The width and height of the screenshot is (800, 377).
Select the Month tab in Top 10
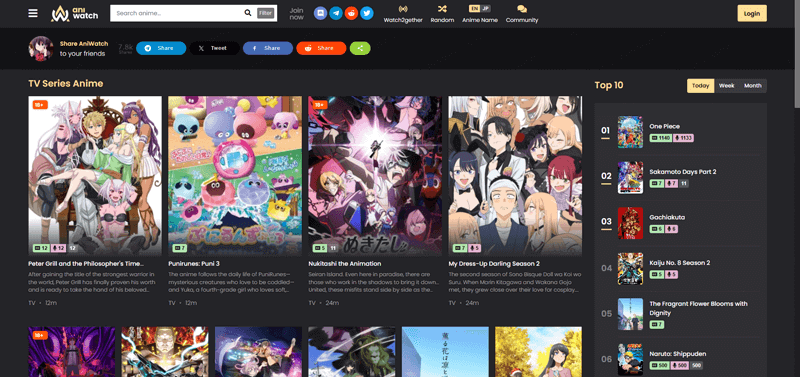[753, 86]
